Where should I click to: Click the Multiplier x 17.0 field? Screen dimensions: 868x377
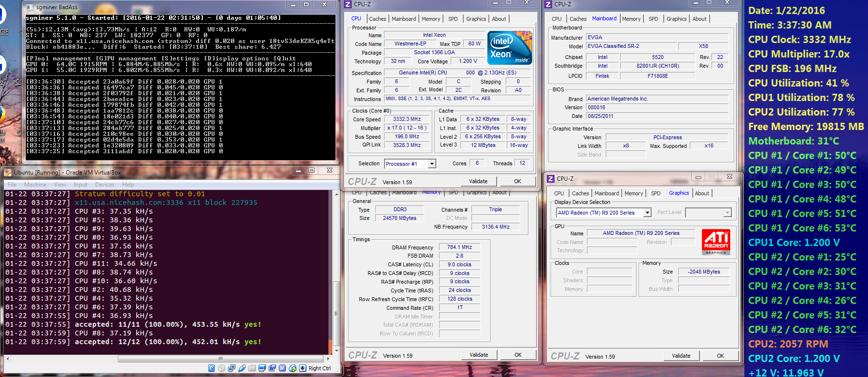pyautogui.click(x=407, y=128)
